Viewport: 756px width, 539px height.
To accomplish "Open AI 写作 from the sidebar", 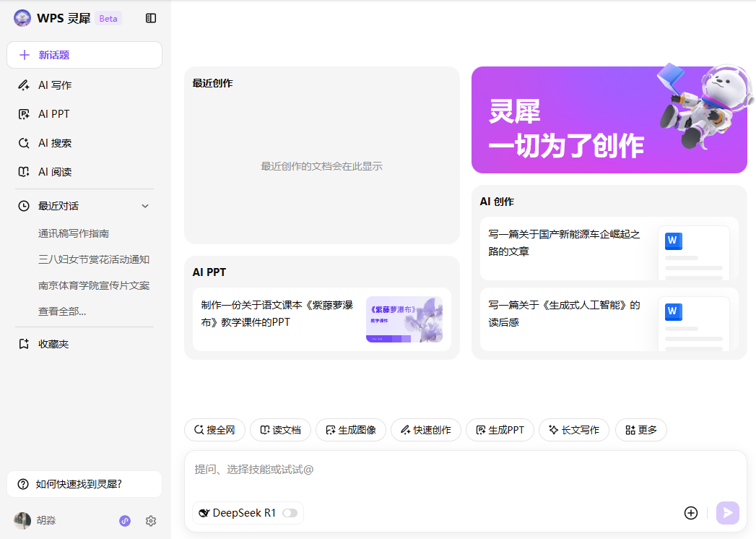I will coord(55,85).
